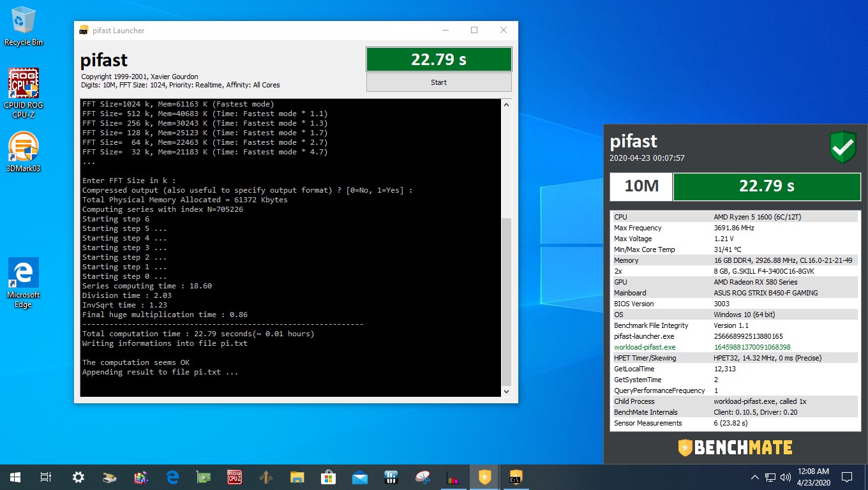Viewport: 868px width, 490px height.
Task: Open the upward arrow waveform app on taskbar
Action: click(x=266, y=477)
